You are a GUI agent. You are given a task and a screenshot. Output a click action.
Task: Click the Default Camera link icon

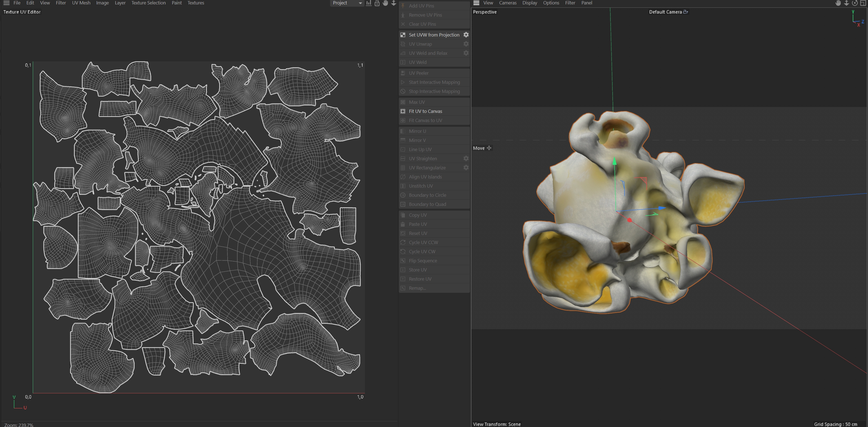point(685,12)
